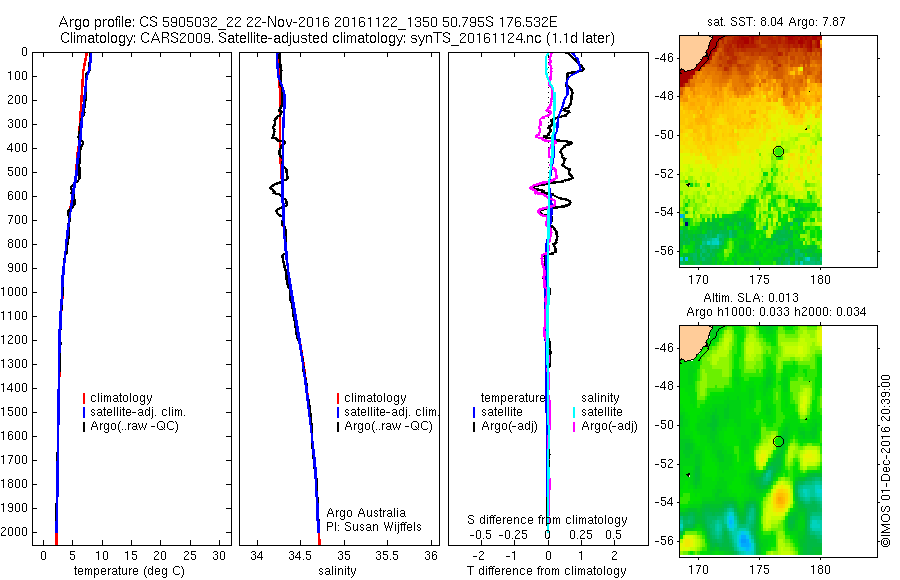Click blue satellite-adj. clim. swatch in temperature legend
Image resolution: width=900 pixels, height=580 pixels.
[84, 412]
